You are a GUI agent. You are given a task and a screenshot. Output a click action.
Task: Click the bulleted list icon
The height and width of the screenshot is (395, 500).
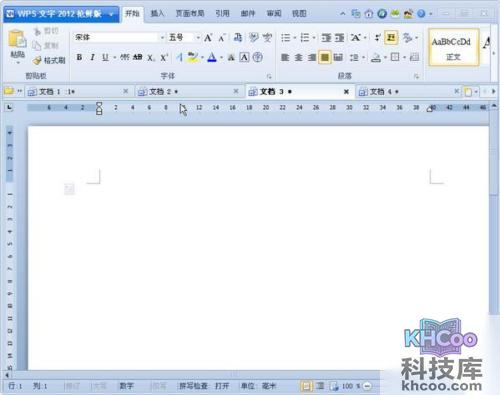[286, 38]
